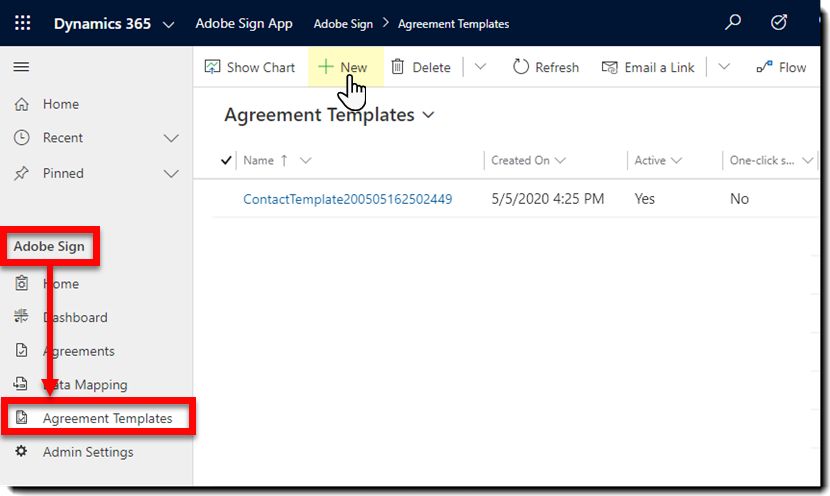This screenshot has height=496, width=830.
Task: Open Data Mapping in the sidebar
Action: (x=85, y=384)
